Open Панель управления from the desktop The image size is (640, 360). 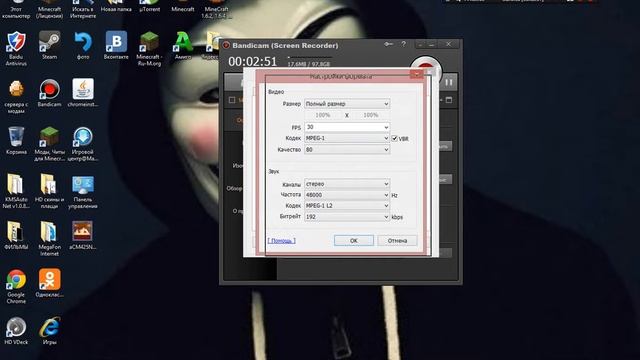point(83,191)
